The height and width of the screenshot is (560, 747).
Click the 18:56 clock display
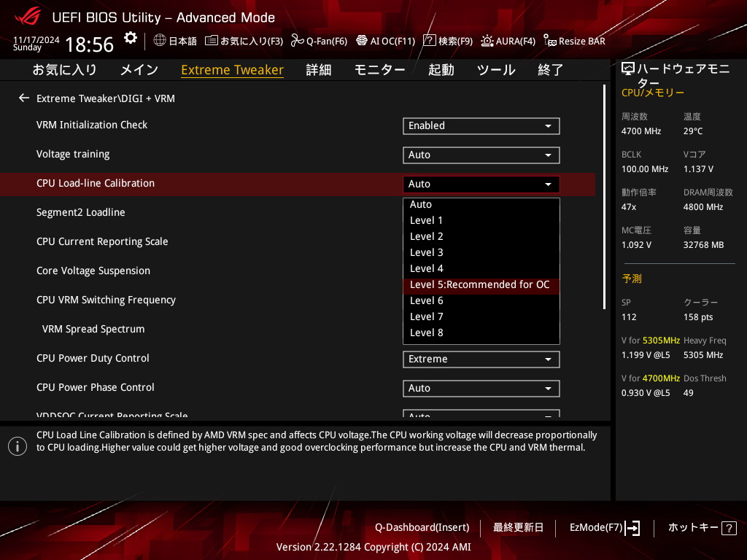[x=90, y=44]
